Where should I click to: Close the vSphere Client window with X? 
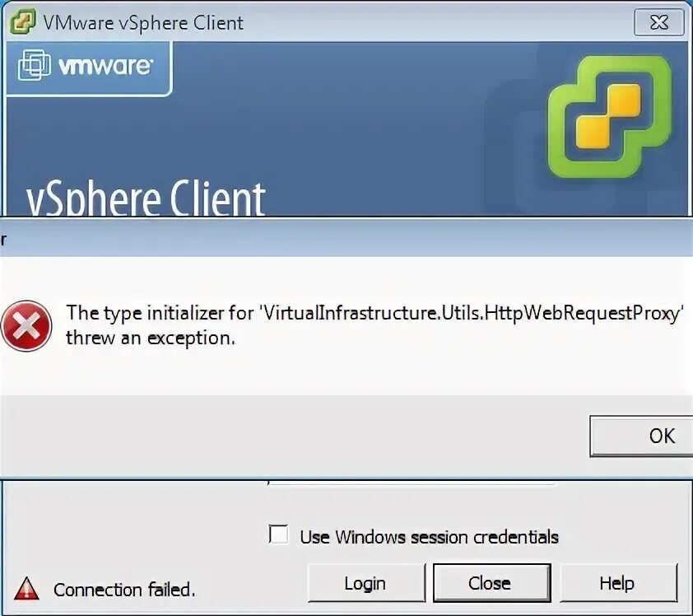coord(659,22)
